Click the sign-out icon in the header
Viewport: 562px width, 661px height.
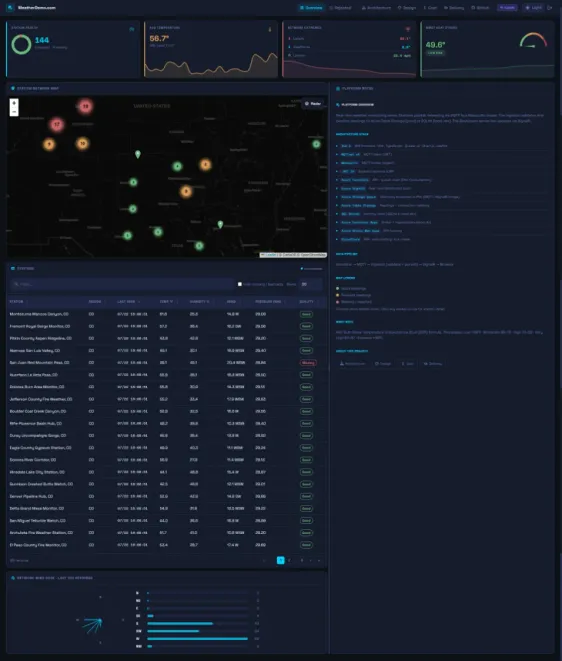[550, 8]
